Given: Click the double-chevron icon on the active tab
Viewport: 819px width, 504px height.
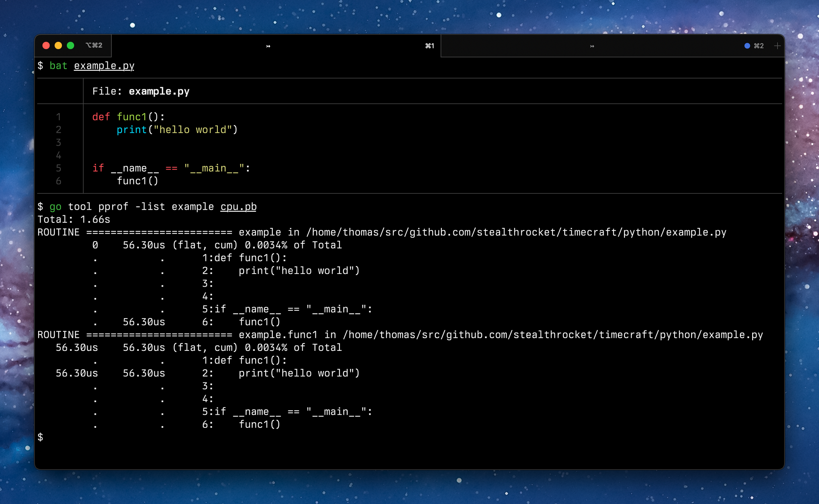Looking at the screenshot, I should click(269, 46).
